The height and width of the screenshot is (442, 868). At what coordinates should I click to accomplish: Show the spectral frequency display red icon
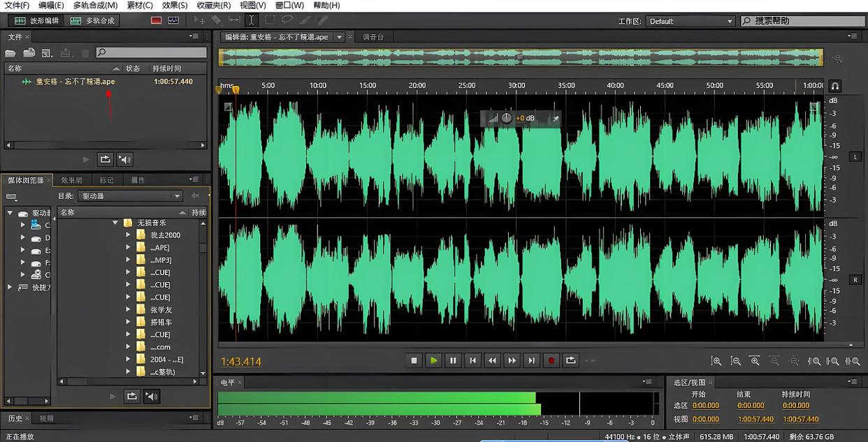(157, 20)
